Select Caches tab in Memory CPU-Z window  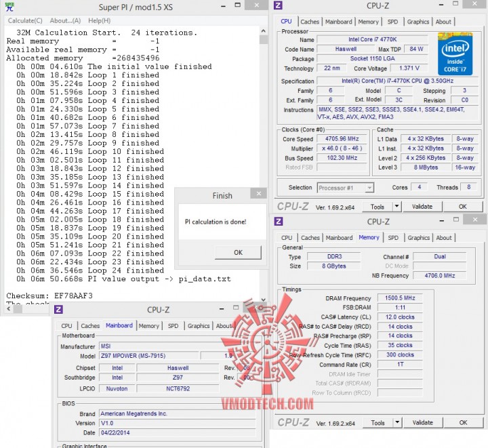(x=310, y=238)
